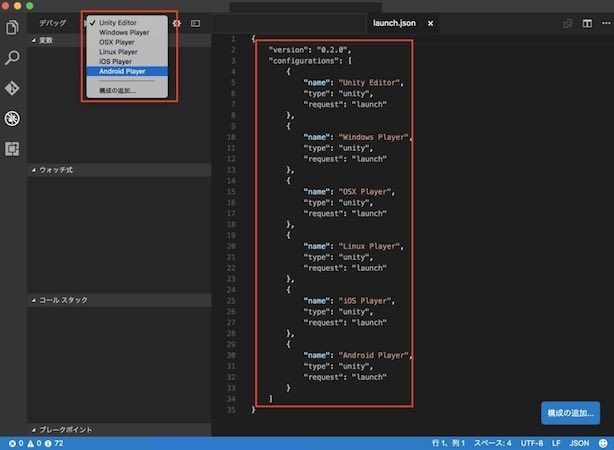Viewport: 614px width, 450px height.
Task: Click the "OSX Player" name value in code
Action: pyautogui.click(x=365, y=192)
